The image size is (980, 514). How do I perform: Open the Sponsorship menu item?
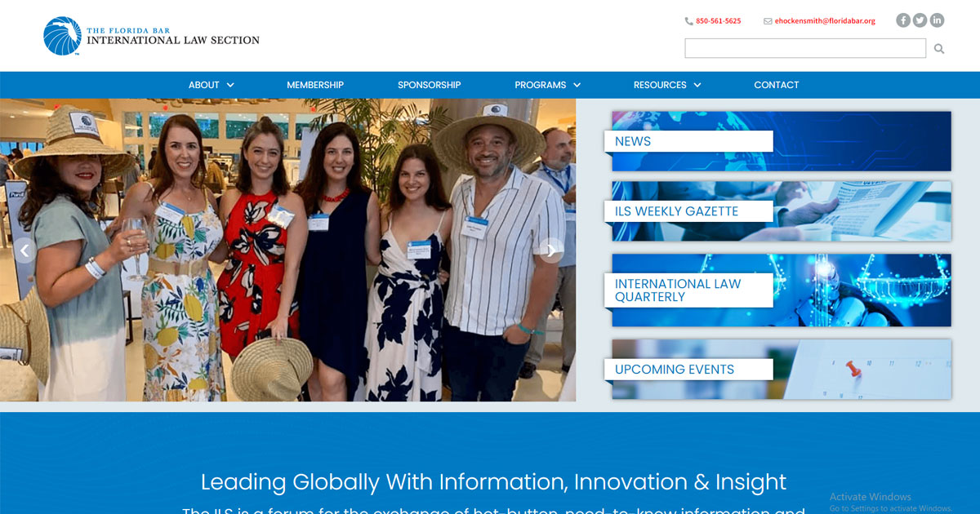429,85
